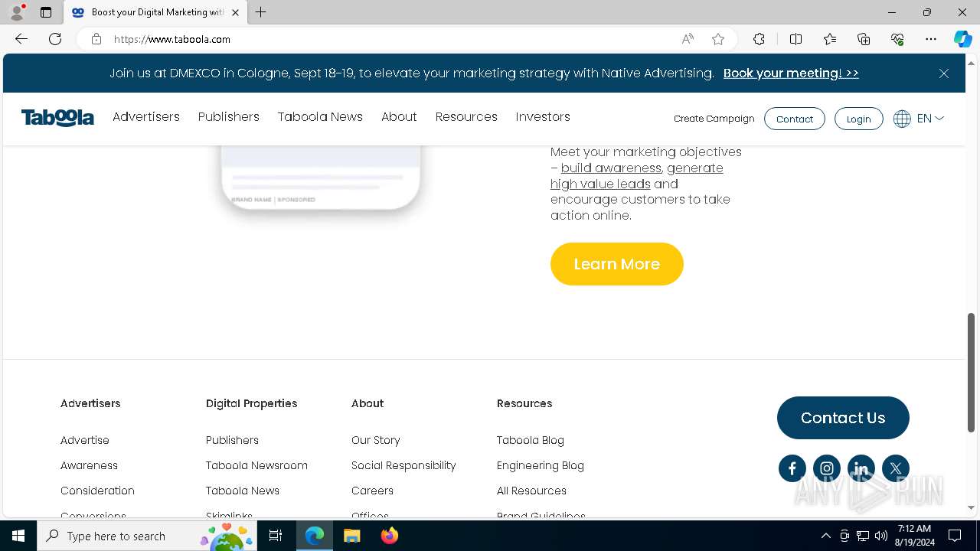Open Facebook social icon
The image size is (980, 551).
[792, 468]
